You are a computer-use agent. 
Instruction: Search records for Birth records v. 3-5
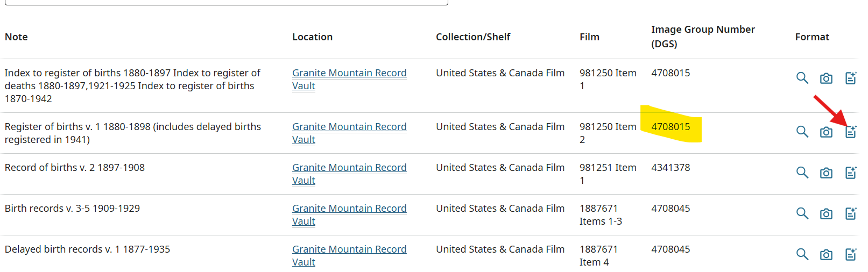[802, 213]
